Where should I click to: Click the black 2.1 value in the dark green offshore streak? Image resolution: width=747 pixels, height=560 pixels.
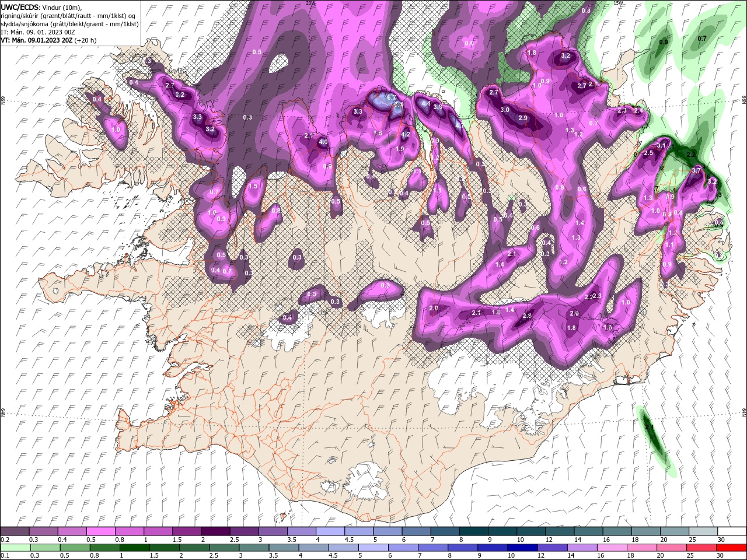650,428
